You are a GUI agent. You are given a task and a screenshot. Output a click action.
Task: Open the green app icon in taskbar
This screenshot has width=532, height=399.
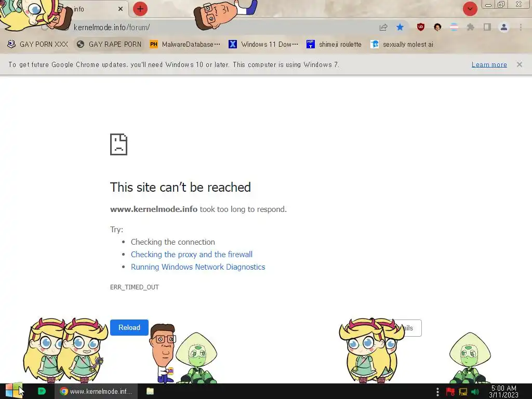point(42,391)
